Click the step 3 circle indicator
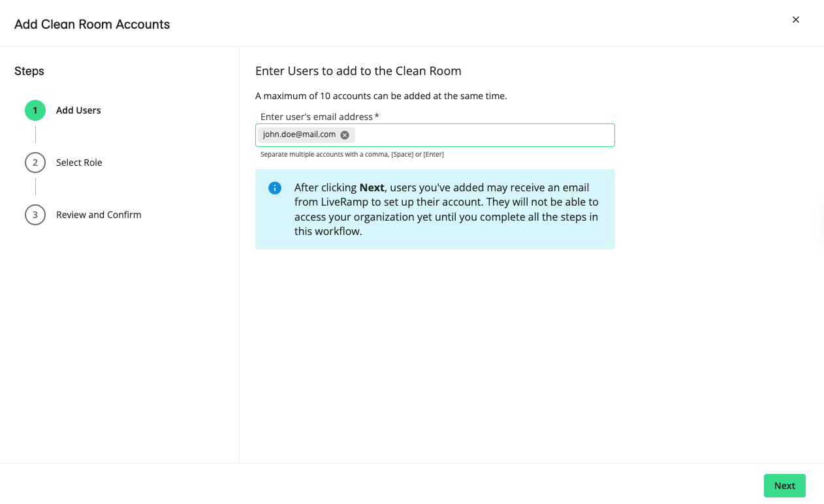Screen dimensions: 824x504 pyautogui.click(x=35, y=215)
